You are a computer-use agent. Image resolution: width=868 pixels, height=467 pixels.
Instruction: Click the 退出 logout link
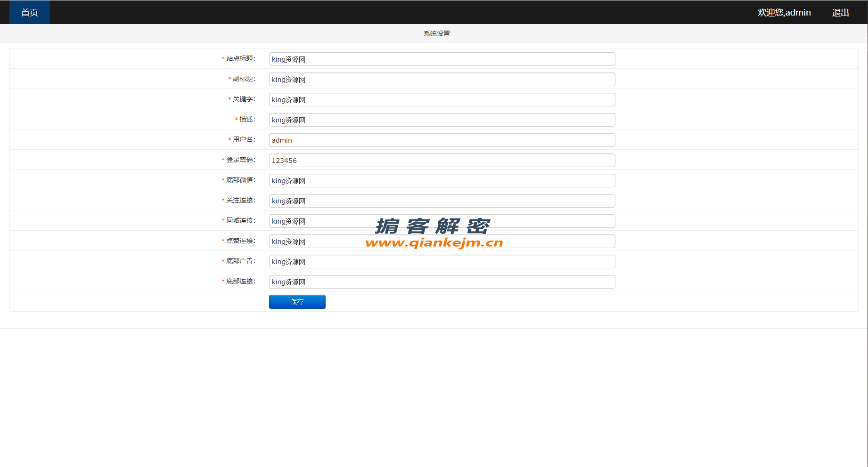tap(840, 13)
